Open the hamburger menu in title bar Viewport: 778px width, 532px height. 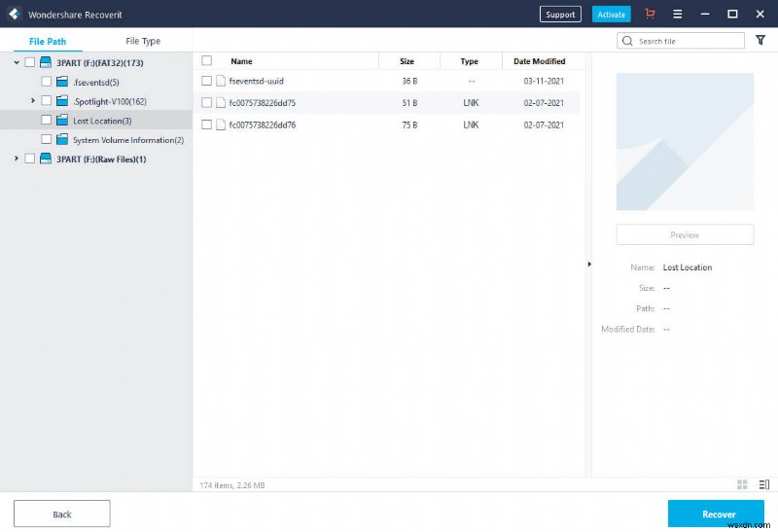[x=678, y=15]
